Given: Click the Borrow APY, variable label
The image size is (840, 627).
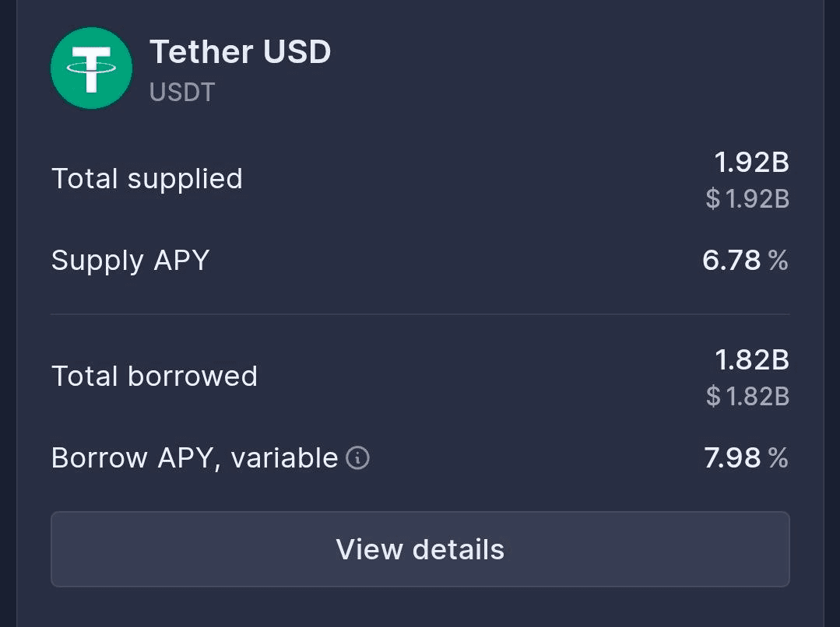Looking at the screenshot, I should tap(195, 458).
